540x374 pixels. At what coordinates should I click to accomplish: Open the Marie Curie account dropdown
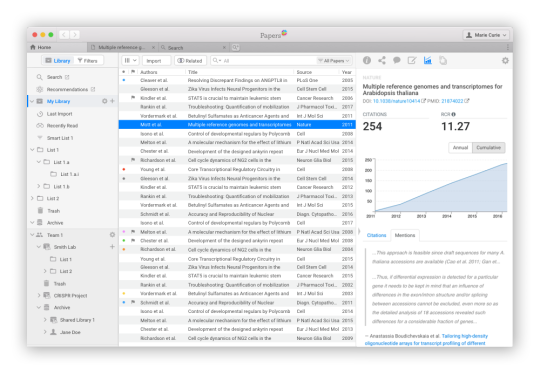tap(486, 35)
